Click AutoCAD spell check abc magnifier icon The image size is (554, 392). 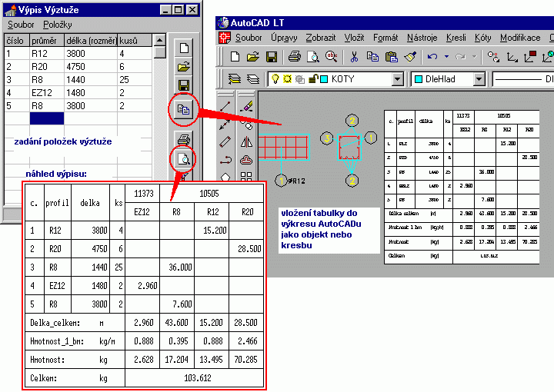(x=332, y=56)
